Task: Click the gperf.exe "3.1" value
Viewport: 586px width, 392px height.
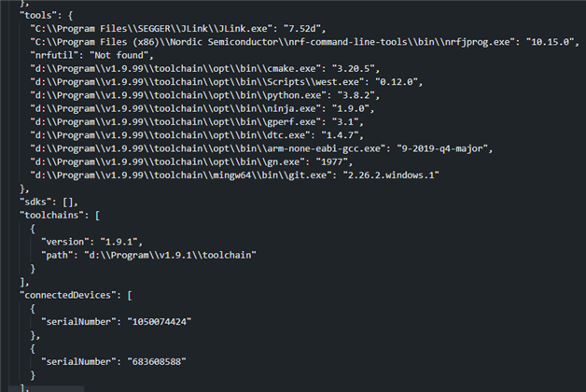Action: [345, 122]
